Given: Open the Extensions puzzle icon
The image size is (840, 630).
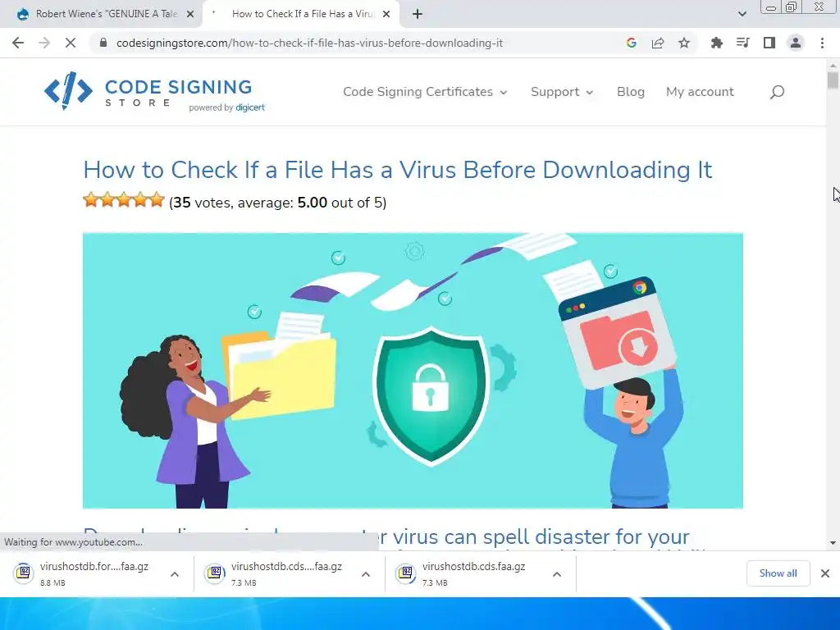Looking at the screenshot, I should [x=716, y=43].
